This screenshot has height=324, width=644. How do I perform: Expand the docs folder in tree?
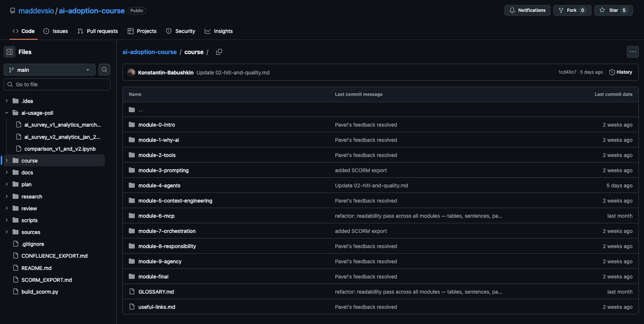point(7,172)
